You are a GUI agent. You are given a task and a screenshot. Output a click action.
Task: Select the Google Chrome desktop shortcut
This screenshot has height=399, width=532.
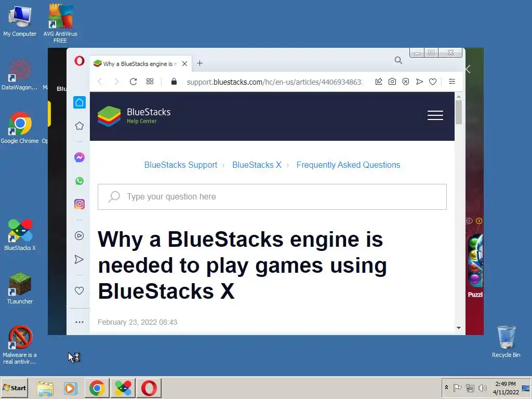click(x=20, y=128)
